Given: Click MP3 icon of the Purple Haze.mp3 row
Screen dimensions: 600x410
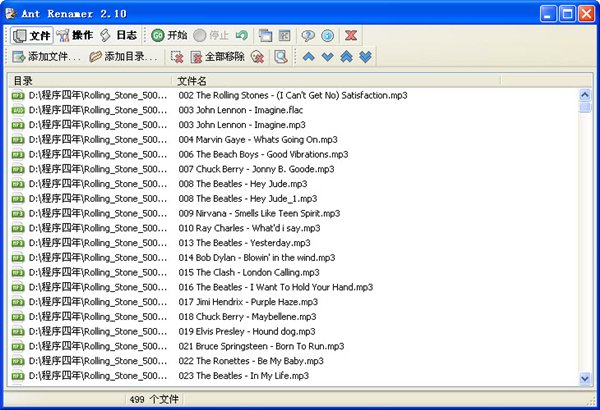Looking at the screenshot, I should coord(18,302).
